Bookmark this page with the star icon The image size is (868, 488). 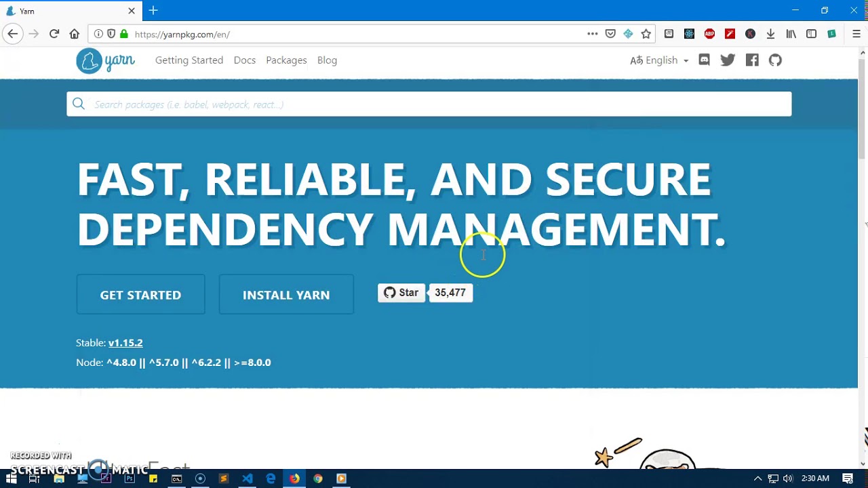[646, 34]
